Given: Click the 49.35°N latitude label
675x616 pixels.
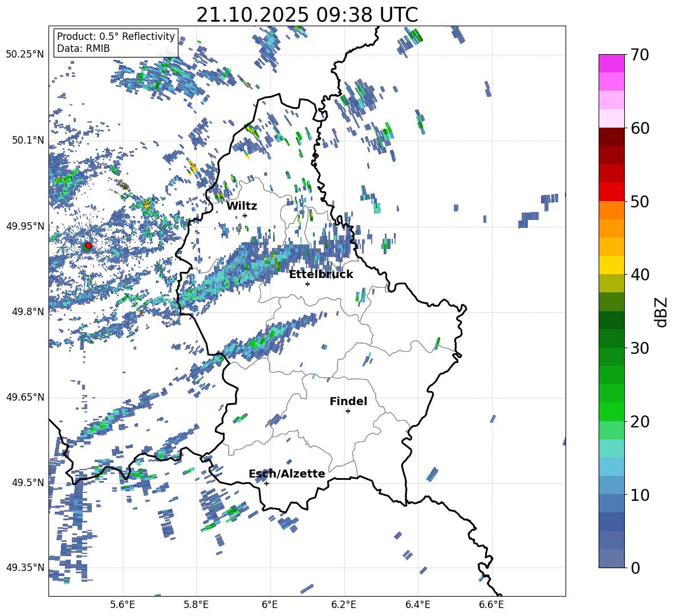Looking at the screenshot, I should tap(25, 568).
